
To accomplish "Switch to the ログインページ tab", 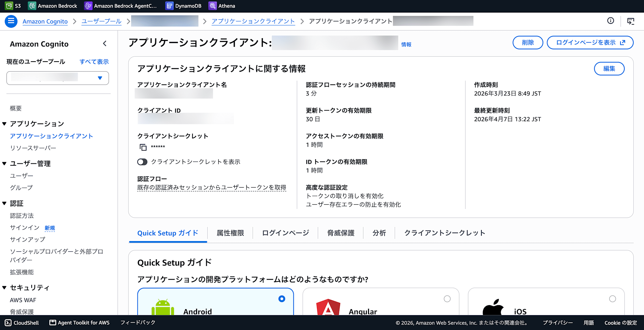I will pyautogui.click(x=286, y=233).
